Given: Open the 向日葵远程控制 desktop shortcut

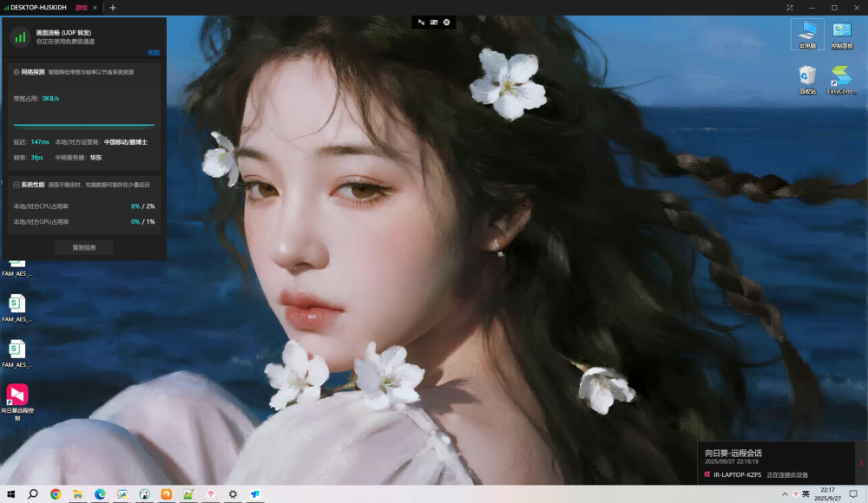Looking at the screenshot, I should [17, 402].
